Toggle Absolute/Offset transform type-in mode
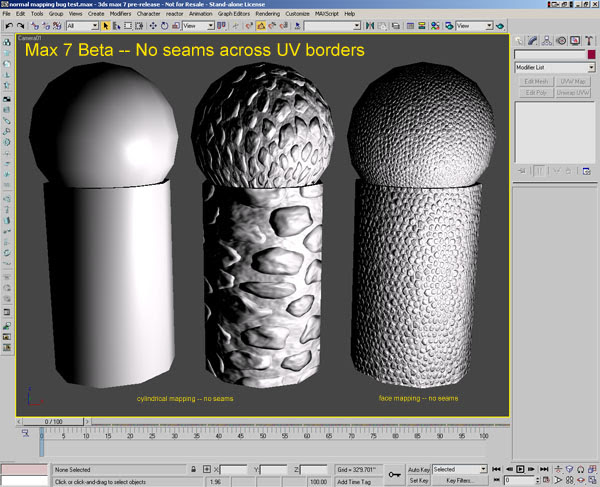 pos(207,469)
